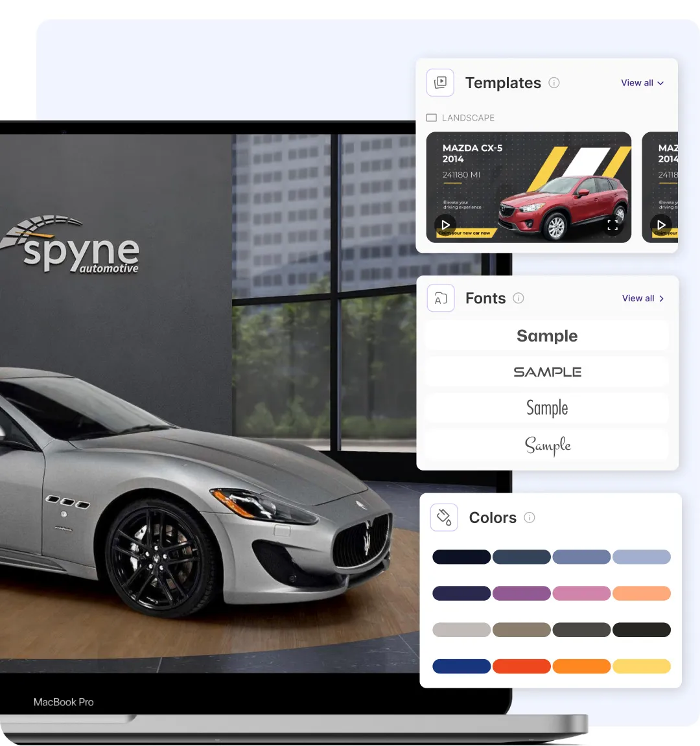This screenshot has height=746, width=700.
Task: Click the chevron next to Fonts View all
Action: [662, 299]
